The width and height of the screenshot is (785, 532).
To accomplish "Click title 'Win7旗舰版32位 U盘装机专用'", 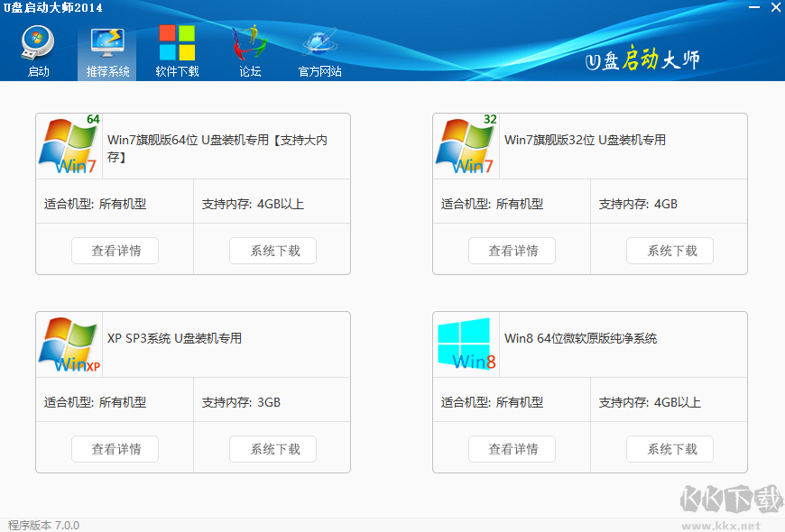I will [585, 140].
